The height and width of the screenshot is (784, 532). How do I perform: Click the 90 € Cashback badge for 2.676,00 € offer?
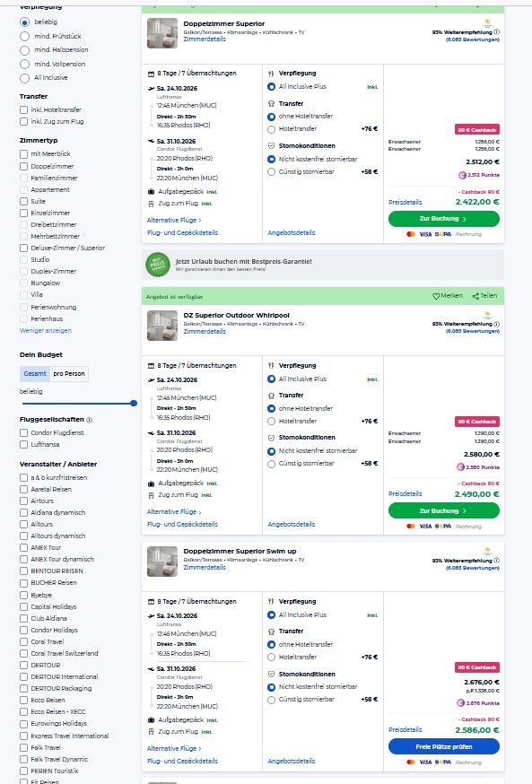pos(477,667)
